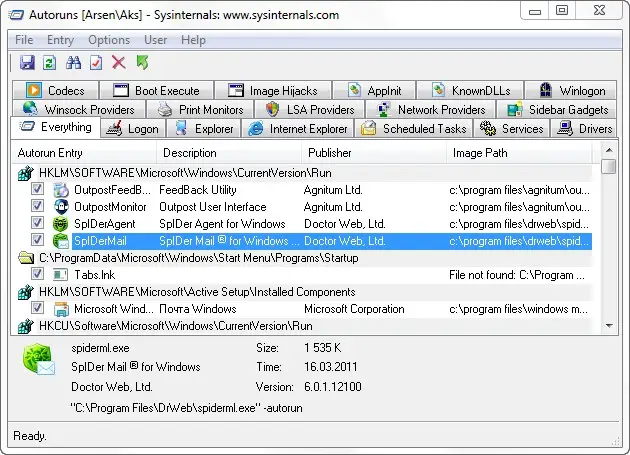Viewport: 630px width, 455px height.
Task: Open the Options menu
Action: (x=109, y=40)
